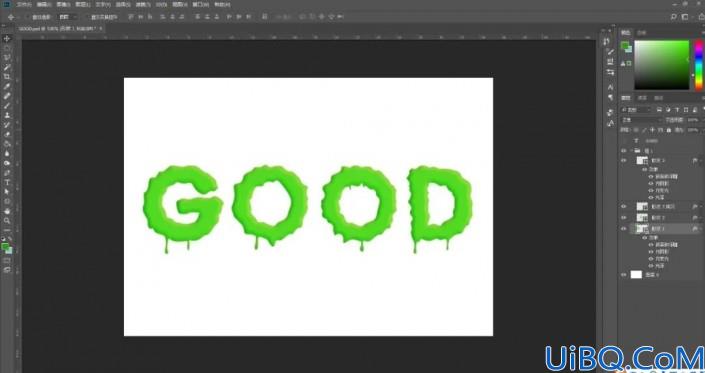Toggle 斜面和浮雕 effect eye under 图层 3
Screen dimensions: 705x373
coord(651,177)
